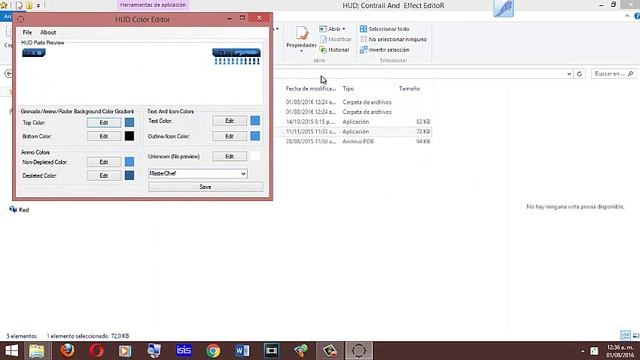Viewport: 640px width, 360px height.
Task: Click Invertir selección in the ribbon
Action: [384, 50]
